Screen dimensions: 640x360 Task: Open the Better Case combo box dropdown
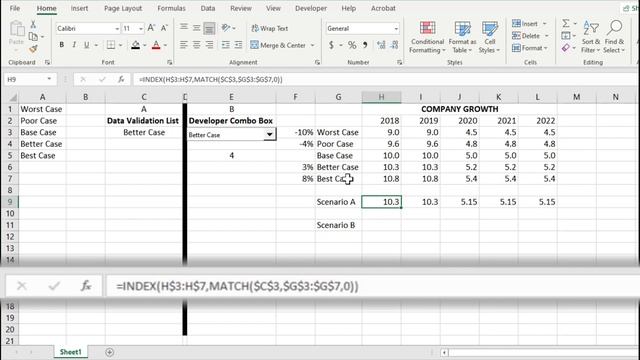(x=269, y=134)
